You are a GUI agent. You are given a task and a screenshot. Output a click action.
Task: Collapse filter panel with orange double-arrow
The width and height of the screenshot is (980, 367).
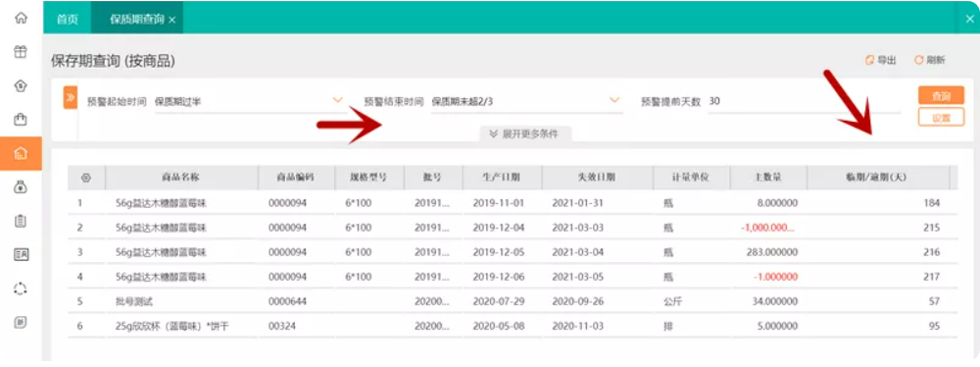pyautogui.click(x=70, y=98)
